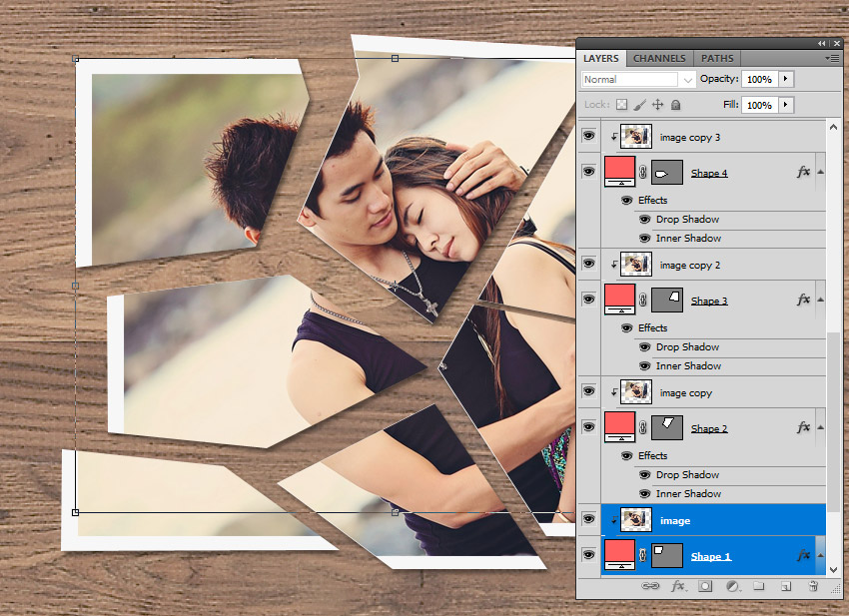Click the Lock Transparent Pixels icon

click(620, 105)
